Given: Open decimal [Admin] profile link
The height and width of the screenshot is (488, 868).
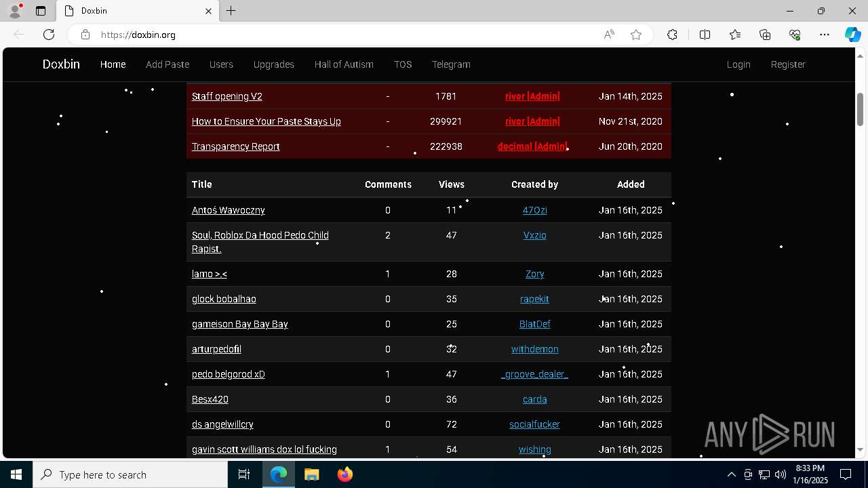Looking at the screenshot, I should 532,146.
